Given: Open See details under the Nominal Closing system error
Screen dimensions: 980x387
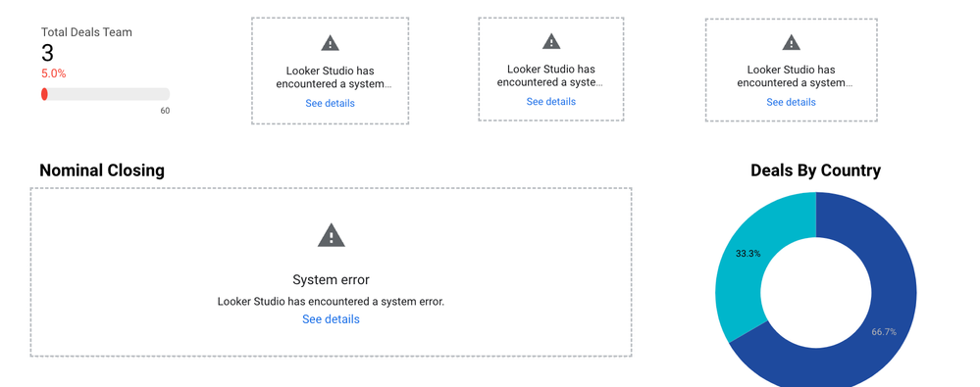Looking at the screenshot, I should pyautogui.click(x=331, y=319).
